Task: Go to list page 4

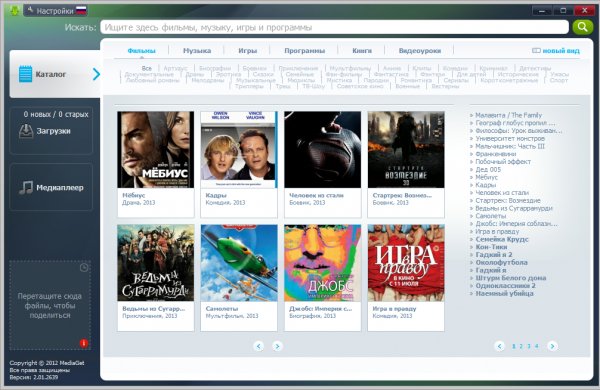Action: point(536,346)
